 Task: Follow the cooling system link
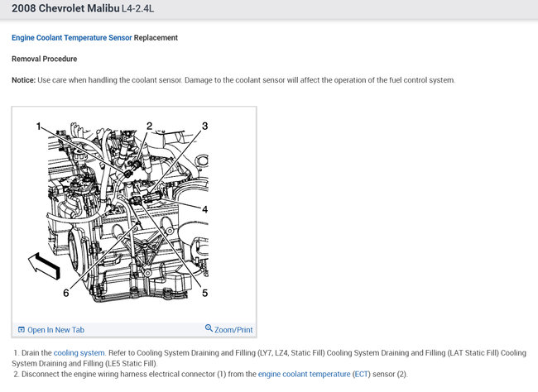coord(79,352)
